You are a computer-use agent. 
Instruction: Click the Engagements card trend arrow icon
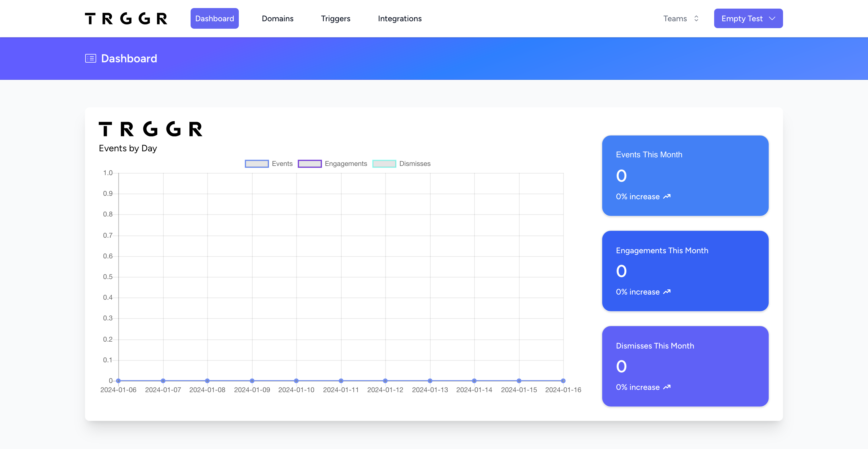[667, 292]
